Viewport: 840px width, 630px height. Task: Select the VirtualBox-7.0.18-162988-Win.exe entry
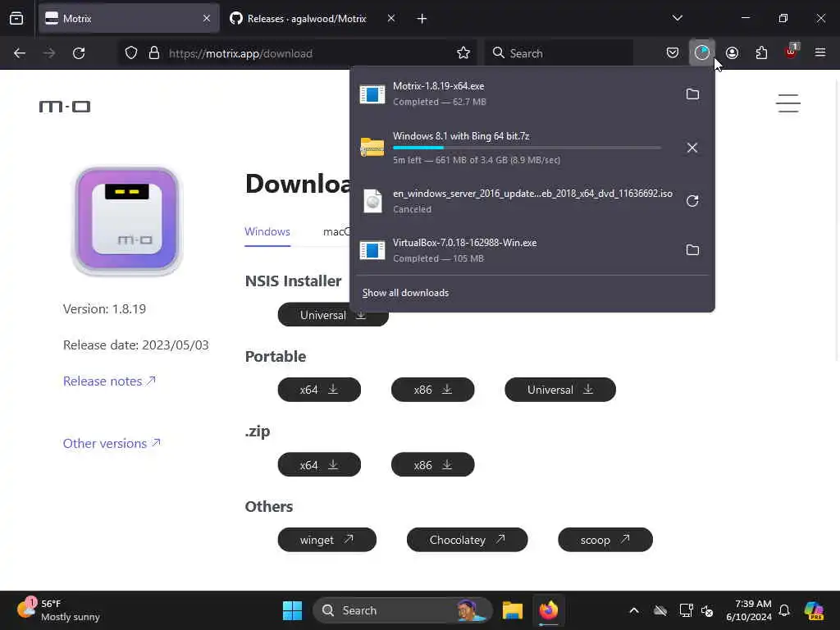point(514,250)
